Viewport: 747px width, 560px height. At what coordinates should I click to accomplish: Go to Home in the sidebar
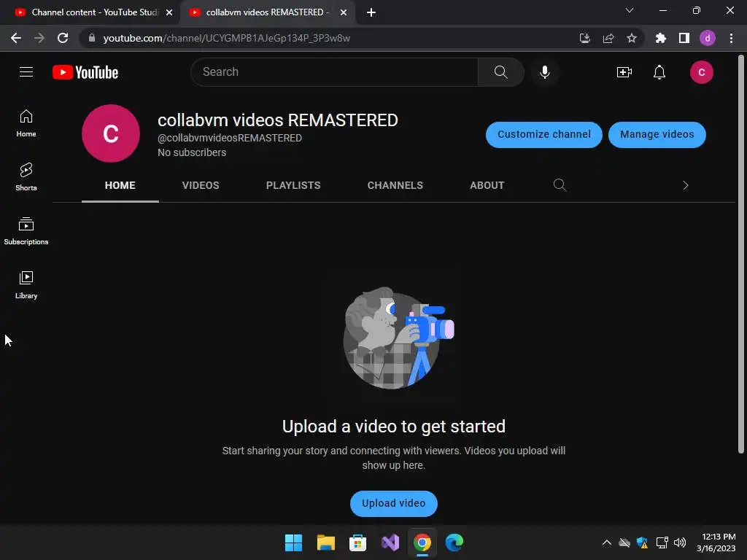click(26, 123)
